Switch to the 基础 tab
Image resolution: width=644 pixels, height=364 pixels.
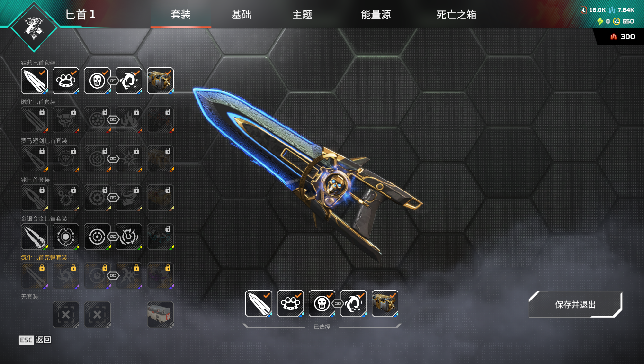click(241, 15)
